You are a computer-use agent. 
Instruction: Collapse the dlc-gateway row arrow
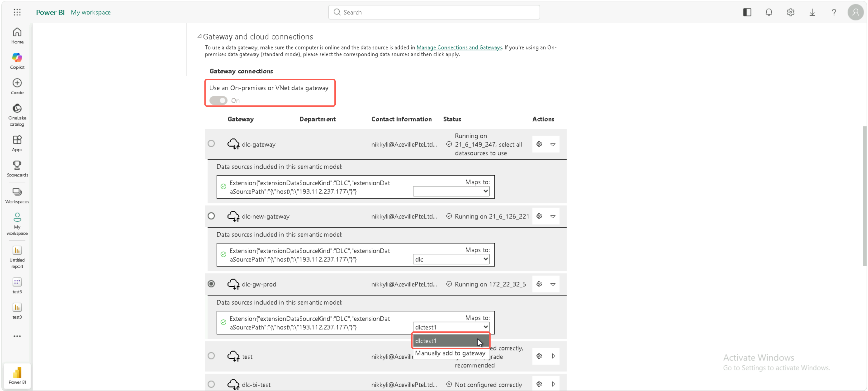click(553, 144)
